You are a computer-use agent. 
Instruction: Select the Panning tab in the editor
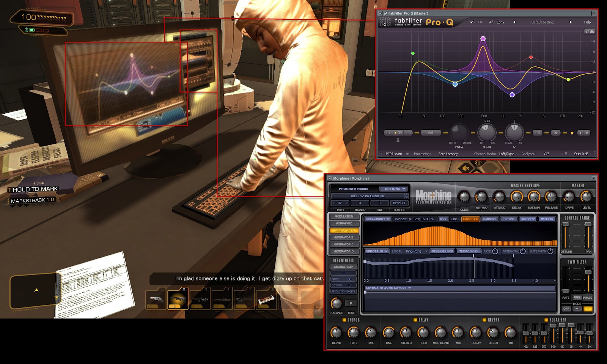point(489,219)
